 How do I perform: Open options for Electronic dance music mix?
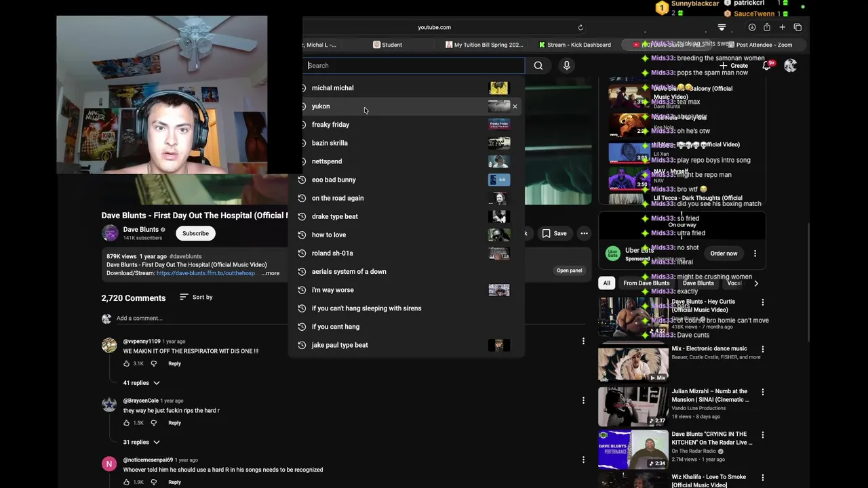click(x=763, y=349)
